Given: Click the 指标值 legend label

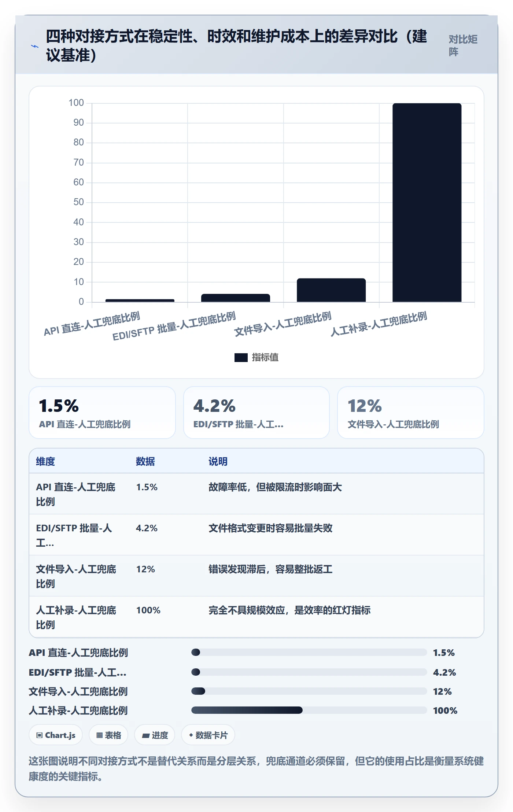Looking at the screenshot, I should click(x=265, y=357).
